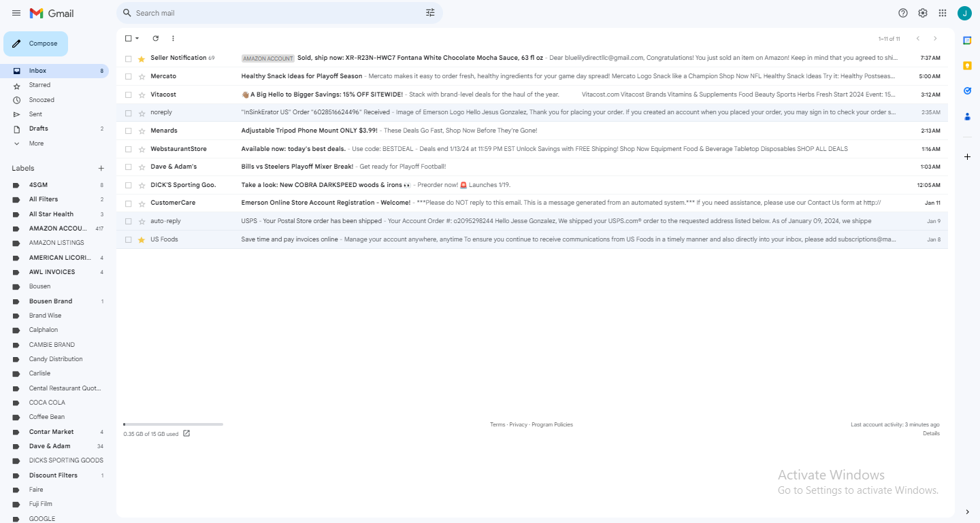Select the AMAZON ACCOUNT tag on Seller Notification email
This screenshot has width=980, height=523.
[268, 58]
